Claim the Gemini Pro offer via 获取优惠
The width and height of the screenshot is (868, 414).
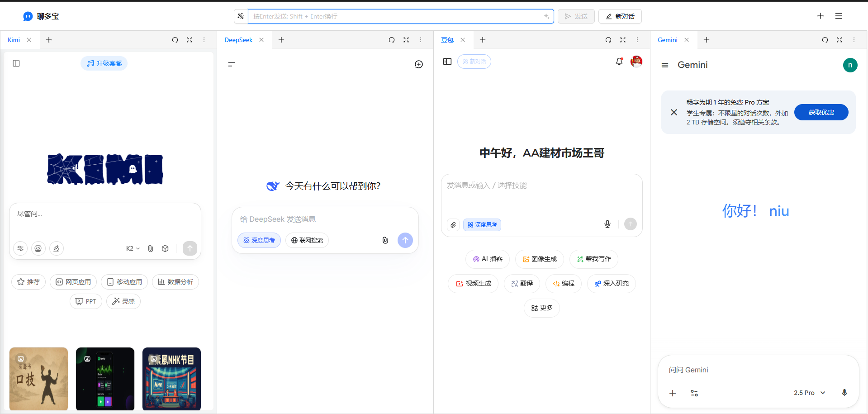[x=821, y=112]
